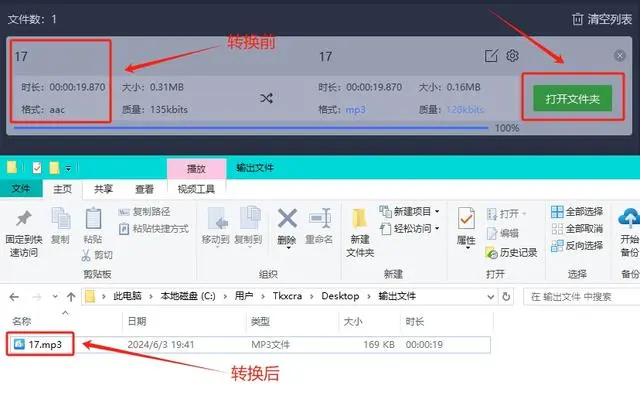Open the 视频工具 ribbon tab
Image resolution: width=640 pixels, height=399 pixels.
[x=196, y=189]
